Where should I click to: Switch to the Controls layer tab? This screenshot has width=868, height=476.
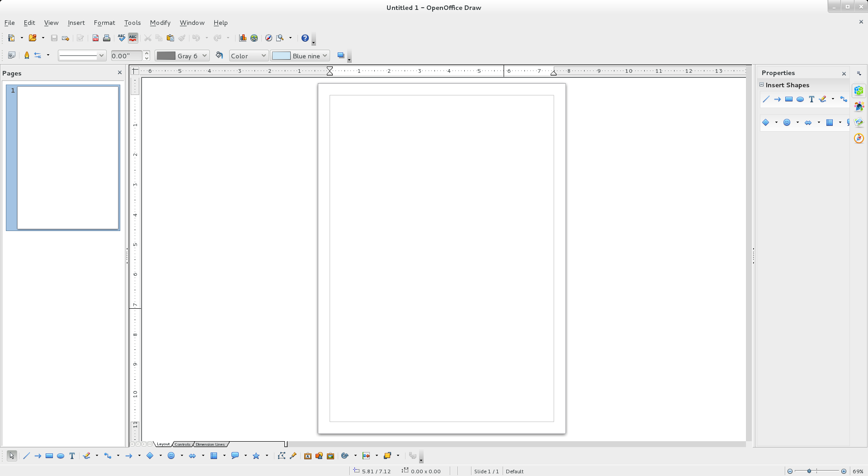[x=183, y=444]
